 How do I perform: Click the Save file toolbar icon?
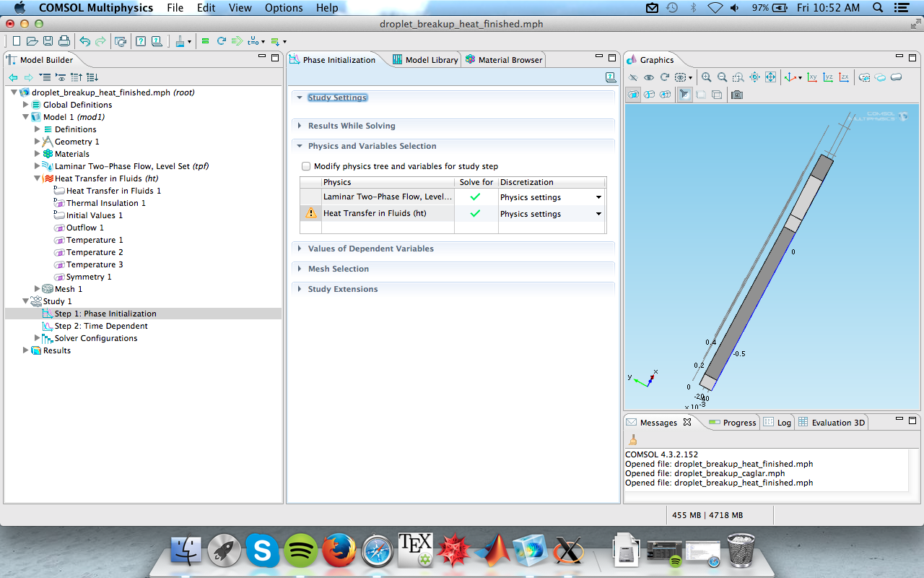48,41
